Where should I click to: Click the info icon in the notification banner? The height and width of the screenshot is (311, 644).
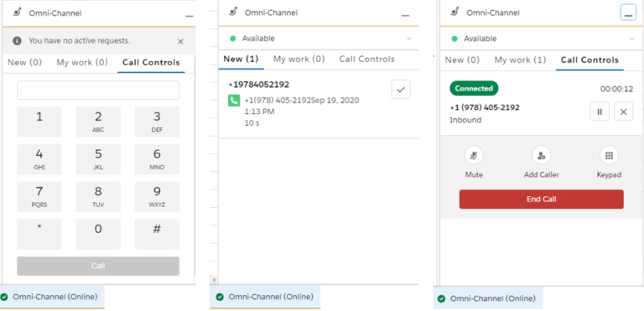click(x=17, y=41)
